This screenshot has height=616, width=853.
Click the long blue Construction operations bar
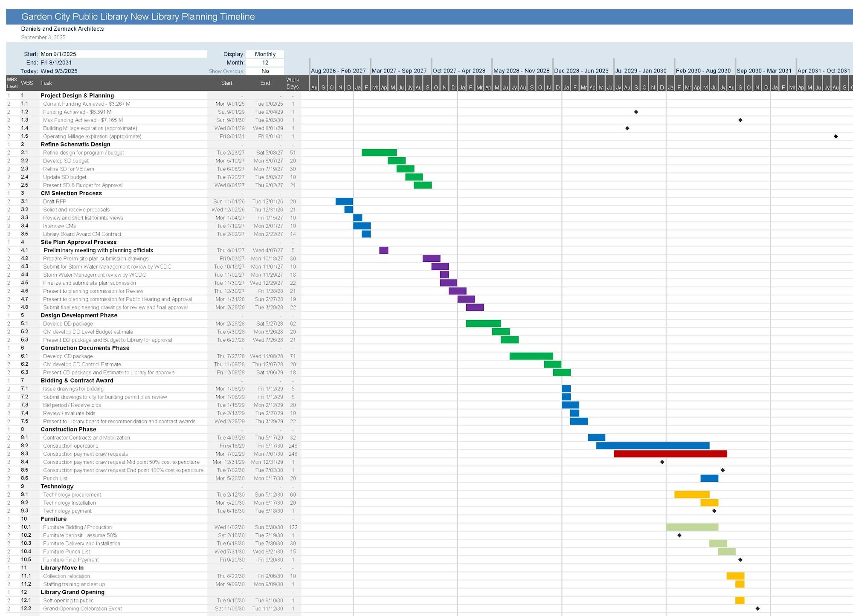pos(653,445)
